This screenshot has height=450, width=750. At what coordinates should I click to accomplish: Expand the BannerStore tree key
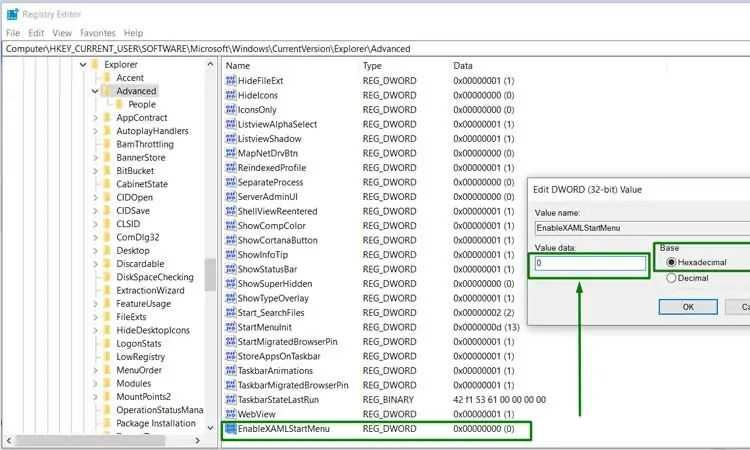click(95, 157)
